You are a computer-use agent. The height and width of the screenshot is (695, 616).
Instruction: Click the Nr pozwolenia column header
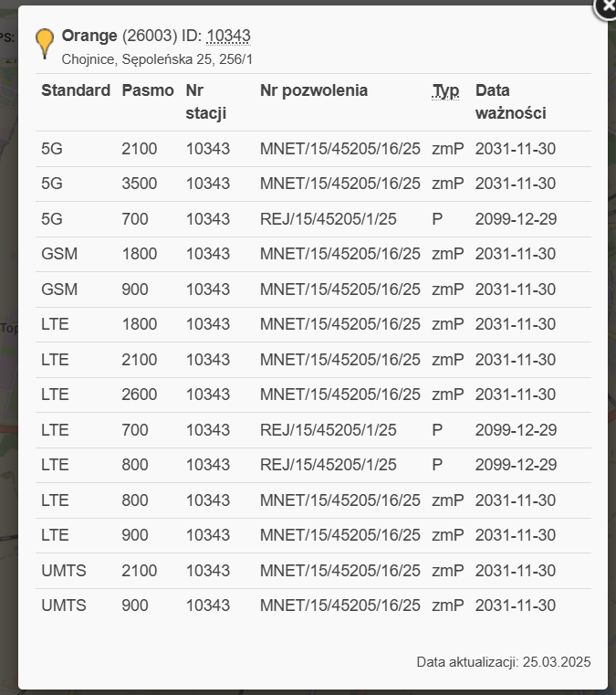pos(314,90)
